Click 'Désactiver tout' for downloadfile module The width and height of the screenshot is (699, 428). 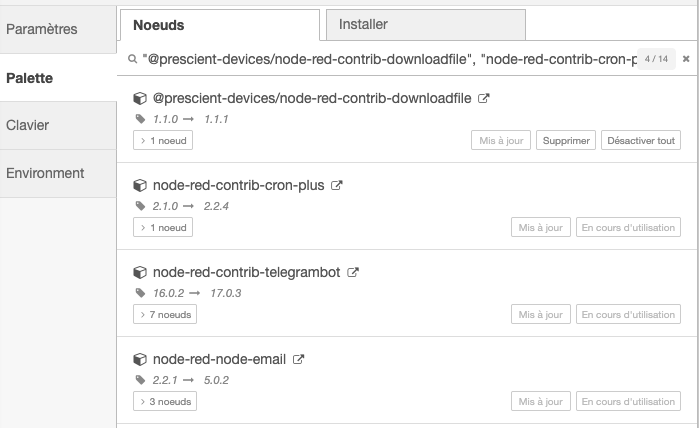pos(641,140)
